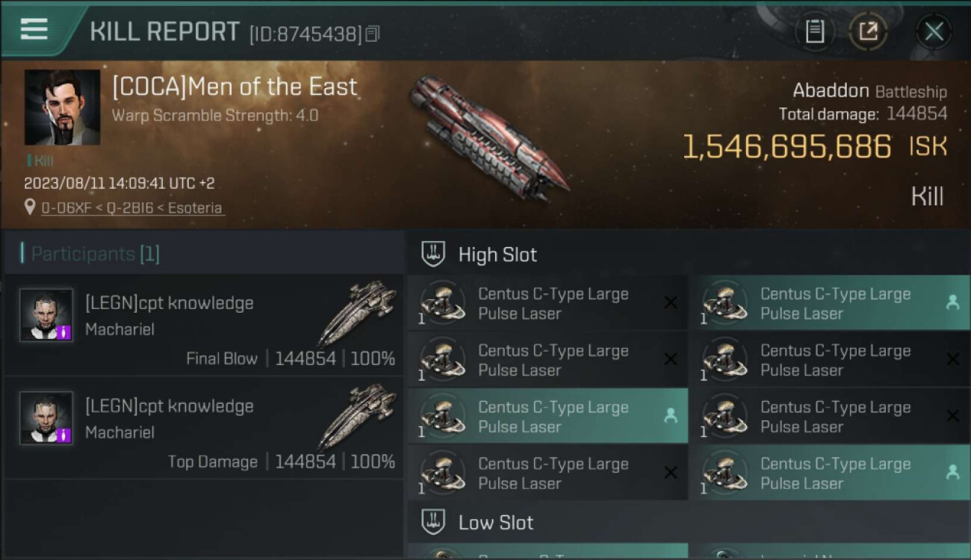The width and height of the screenshot is (971, 560).
Task: Open the Q-06XF location link
Action: click(x=131, y=208)
